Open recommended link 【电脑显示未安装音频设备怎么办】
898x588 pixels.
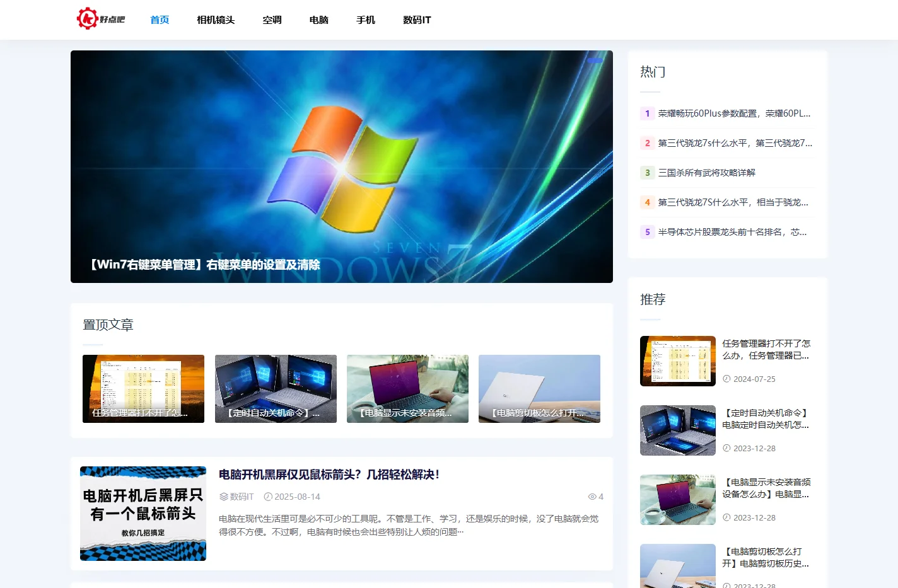click(x=766, y=488)
